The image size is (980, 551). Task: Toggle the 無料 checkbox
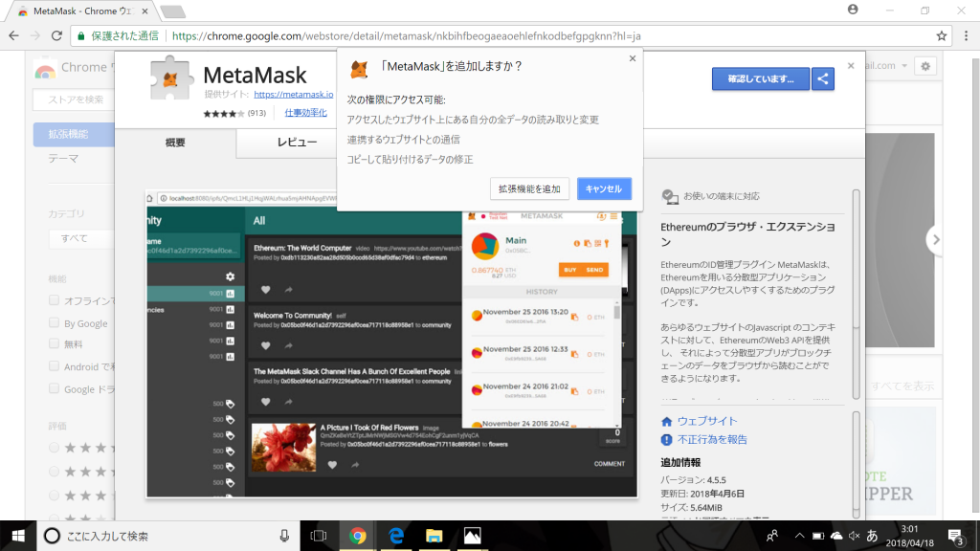pyautogui.click(x=54, y=343)
